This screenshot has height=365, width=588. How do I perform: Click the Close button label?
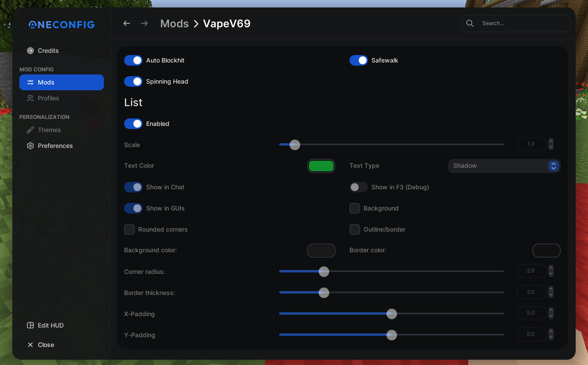[46, 345]
